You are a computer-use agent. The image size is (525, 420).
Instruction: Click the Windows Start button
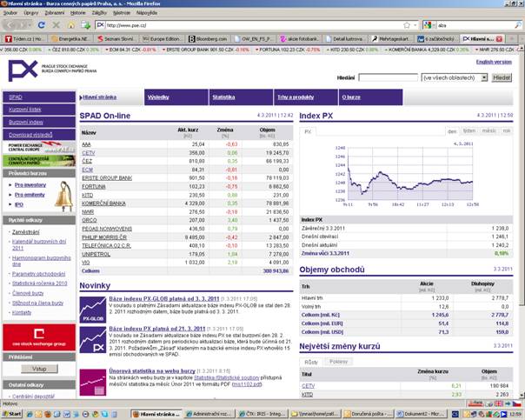point(11,414)
